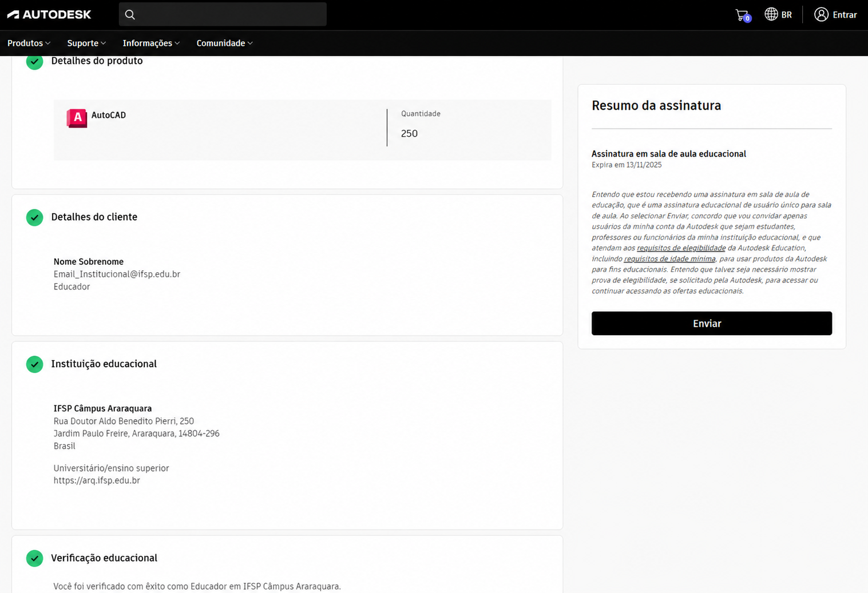
Task: Click the Expira em 13/11/2025 text
Action: click(627, 165)
